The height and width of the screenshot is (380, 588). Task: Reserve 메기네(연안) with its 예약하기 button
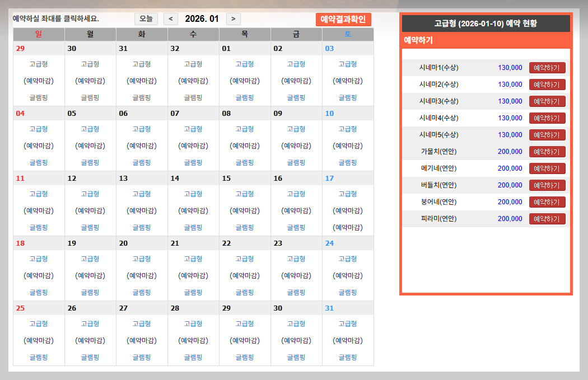coord(547,168)
